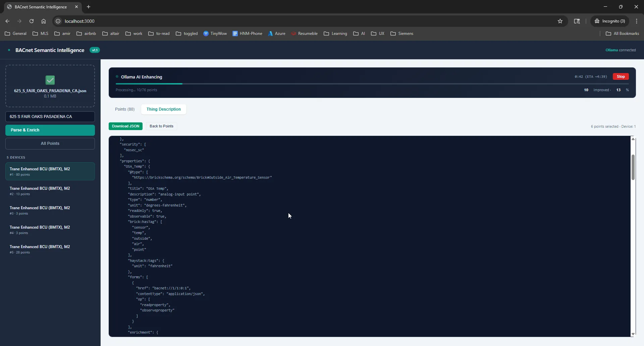Viewport: 644px width, 346px height.
Task: Open the airbnb bookmarks folder
Action: (x=86, y=34)
